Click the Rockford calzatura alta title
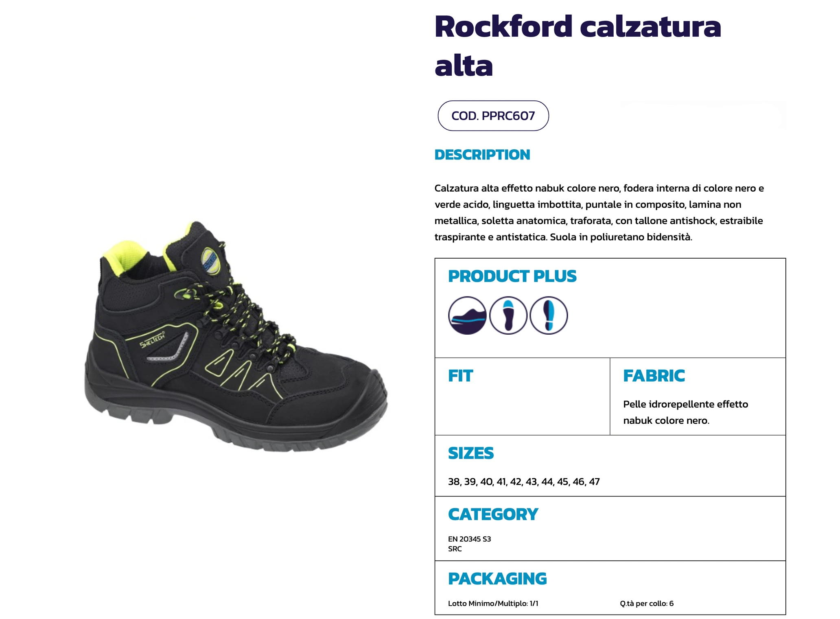Screen dimensions: 840x619 (577, 46)
